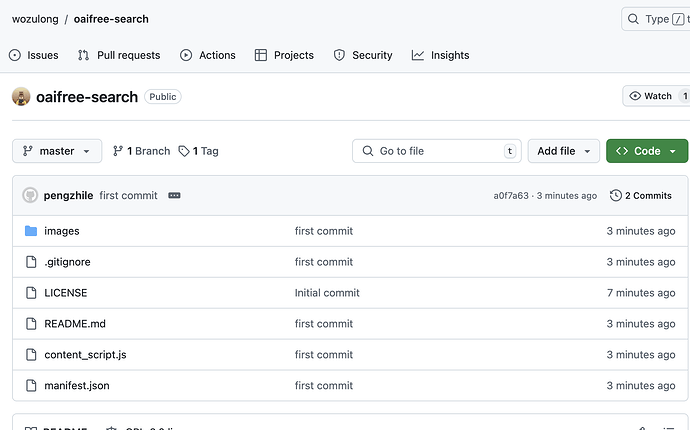Click the 3 minutes ago timestamp in manifest.json row
This screenshot has height=430, width=690.
coord(641,386)
